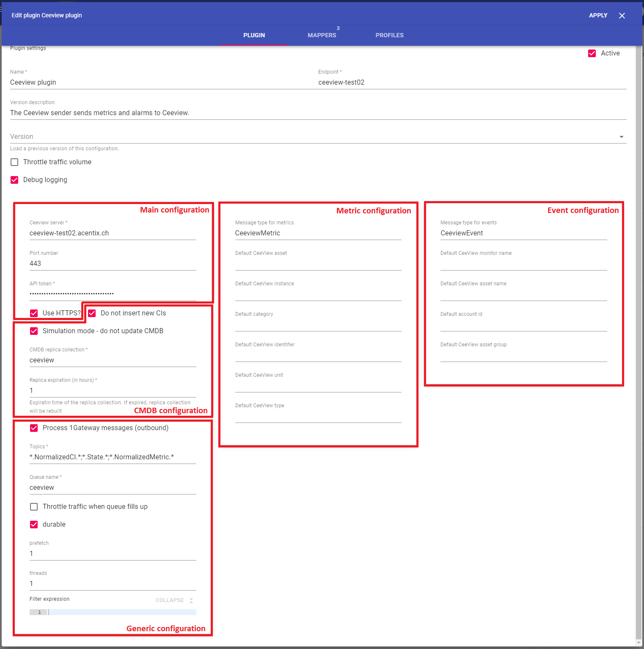The image size is (644, 649).
Task: Enable Throttle traffic when queue fills up
Action: tap(34, 507)
